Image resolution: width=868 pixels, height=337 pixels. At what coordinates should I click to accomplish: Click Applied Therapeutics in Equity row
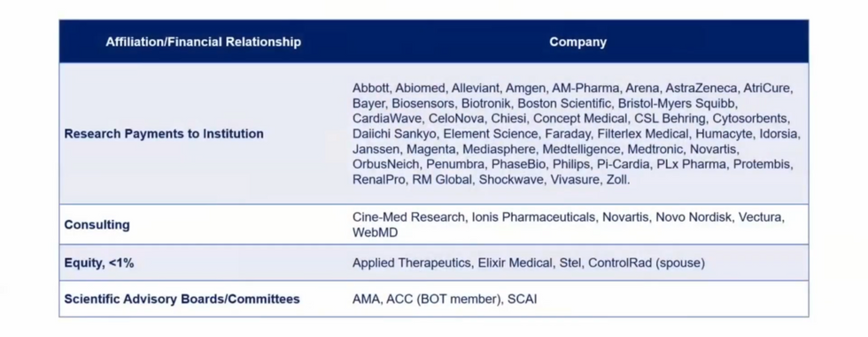tap(411, 263)
